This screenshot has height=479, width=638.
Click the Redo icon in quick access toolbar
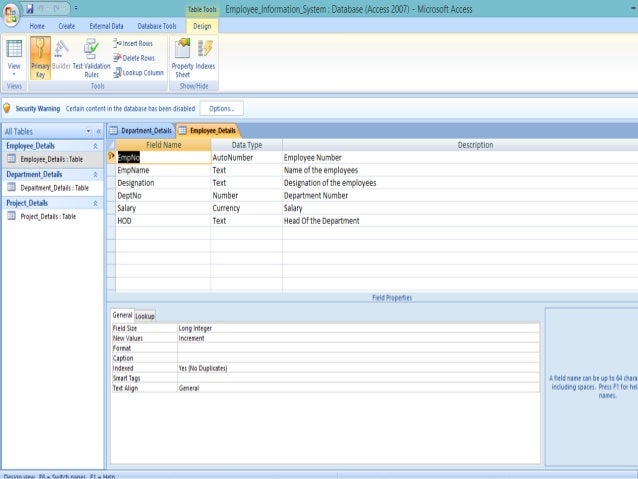point(56,8)
